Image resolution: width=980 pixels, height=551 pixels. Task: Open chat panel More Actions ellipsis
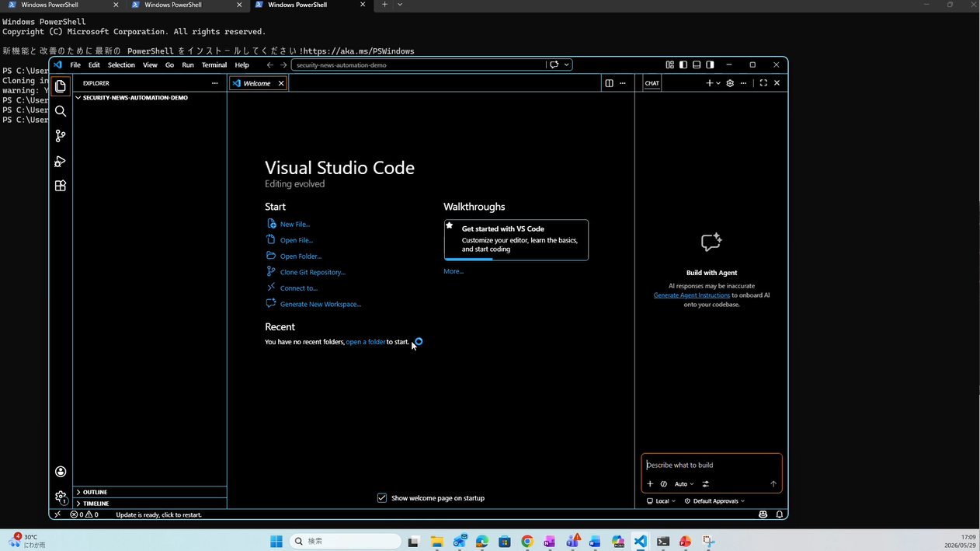[743, 83]
